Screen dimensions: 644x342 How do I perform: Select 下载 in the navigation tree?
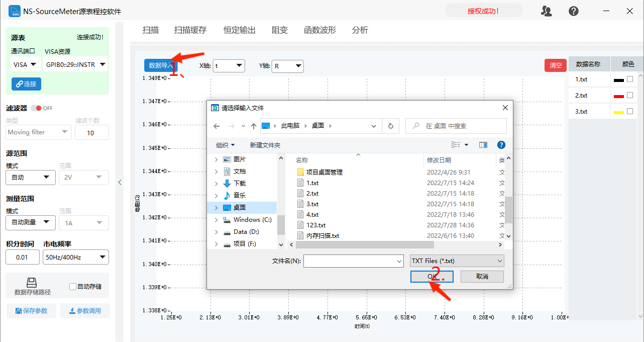click(240, 184)
